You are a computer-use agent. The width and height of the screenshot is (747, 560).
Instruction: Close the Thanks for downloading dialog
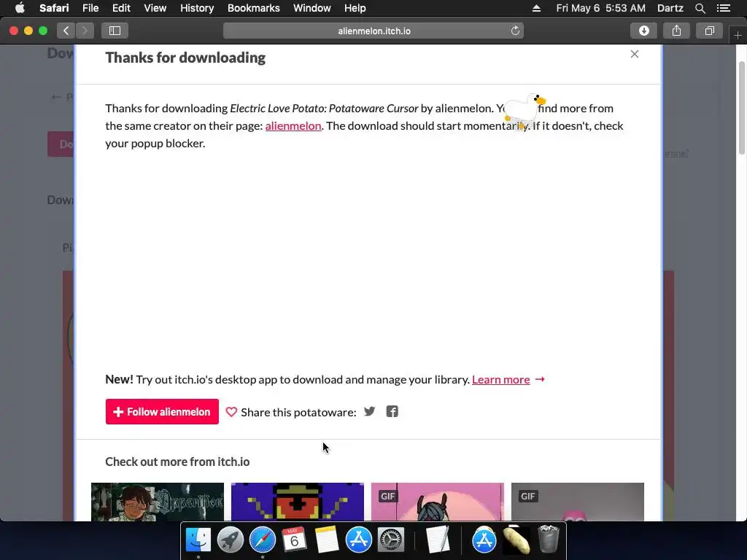634,54
